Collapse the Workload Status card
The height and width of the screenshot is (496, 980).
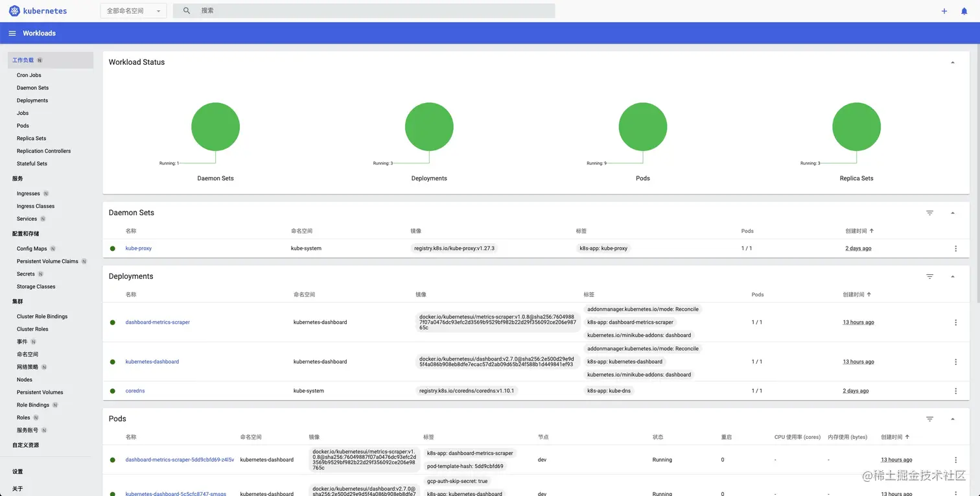coord(952,62)
